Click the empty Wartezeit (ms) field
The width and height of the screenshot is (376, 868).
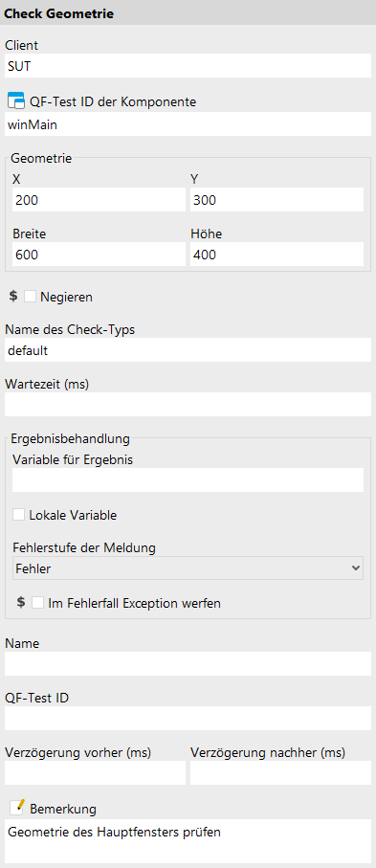point(188,404)
